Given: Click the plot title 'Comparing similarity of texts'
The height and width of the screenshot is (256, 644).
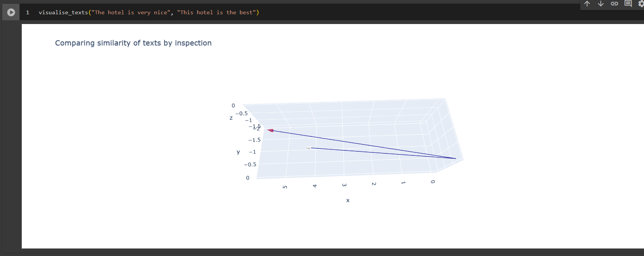Looking at the screenshot, I should [133, 43].
